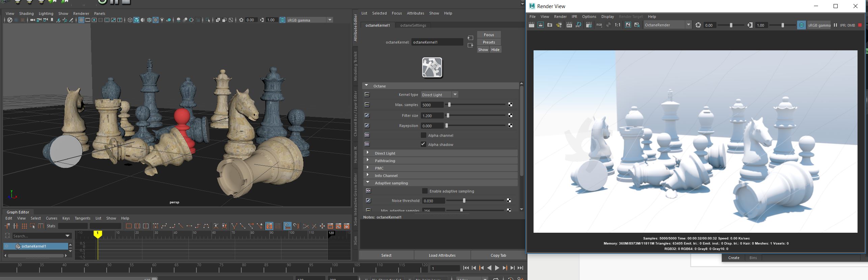Open the IPR menu in Render View
Viewport: 868px width, 280px height.
(x=574, y=17)
